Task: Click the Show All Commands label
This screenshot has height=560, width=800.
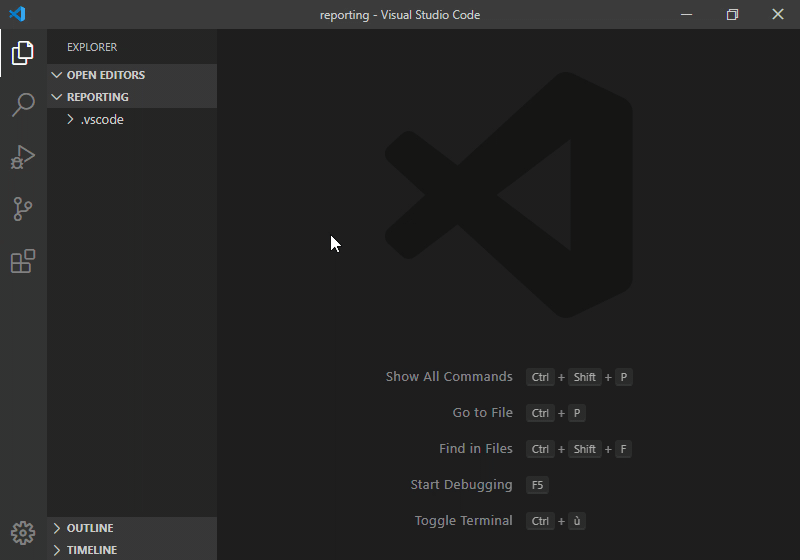Action: pyautogui.click(x=449, y=376)
